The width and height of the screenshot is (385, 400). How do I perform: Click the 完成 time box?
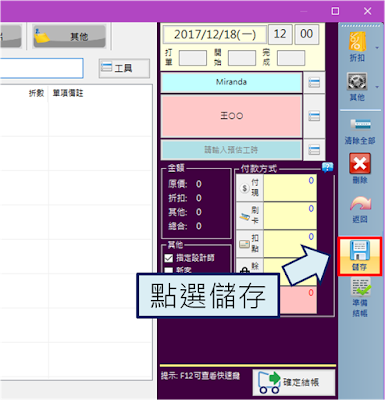pyautogui.click(x=291, y=58)
